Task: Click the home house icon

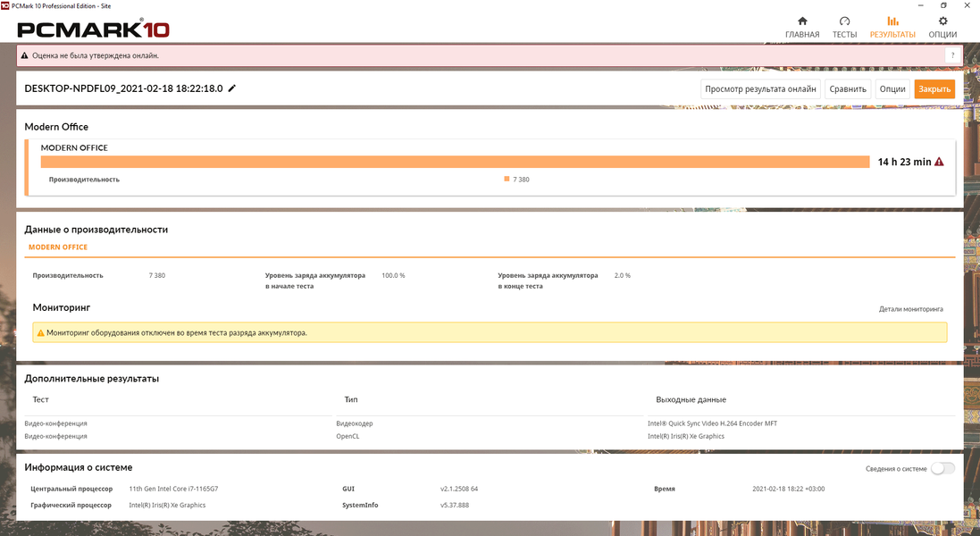Action: pyautogui.click(x=802, y=21)
